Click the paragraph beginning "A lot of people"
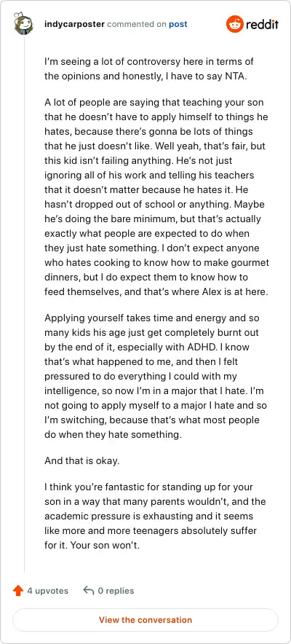The width and height of the screenshot is (291, 644). [x=156, y=196]
